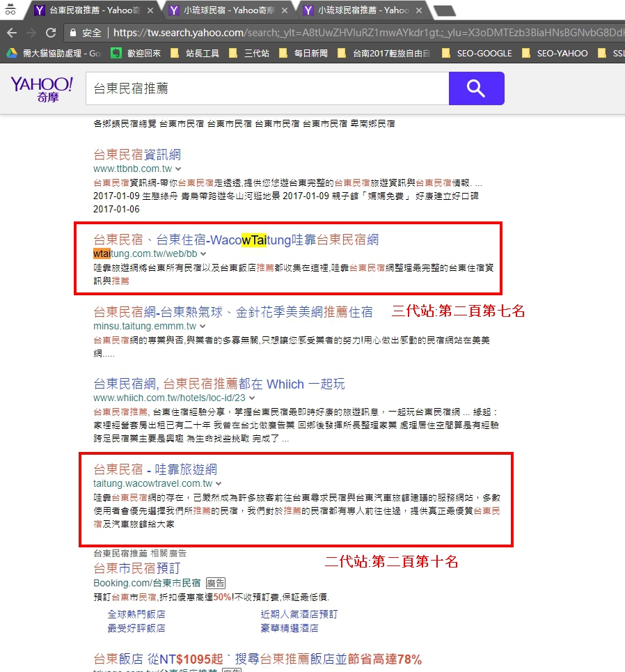Click the browser forward arrow

point(31,33)
